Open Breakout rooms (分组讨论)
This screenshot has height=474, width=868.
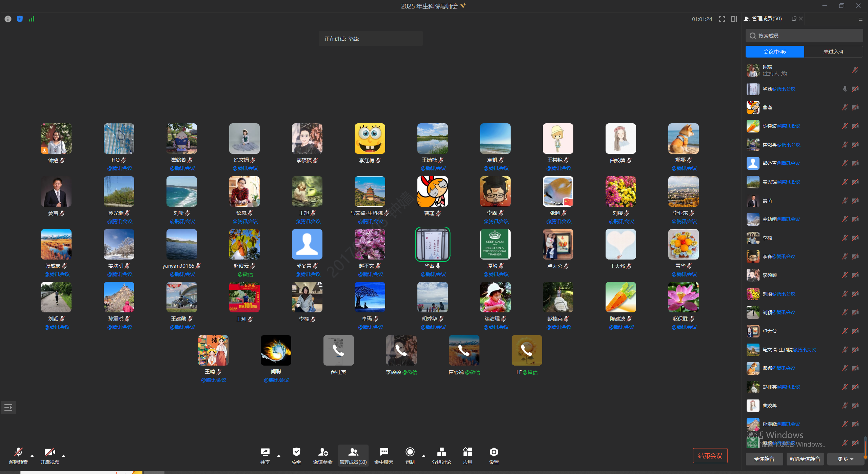tap(441, 452)
